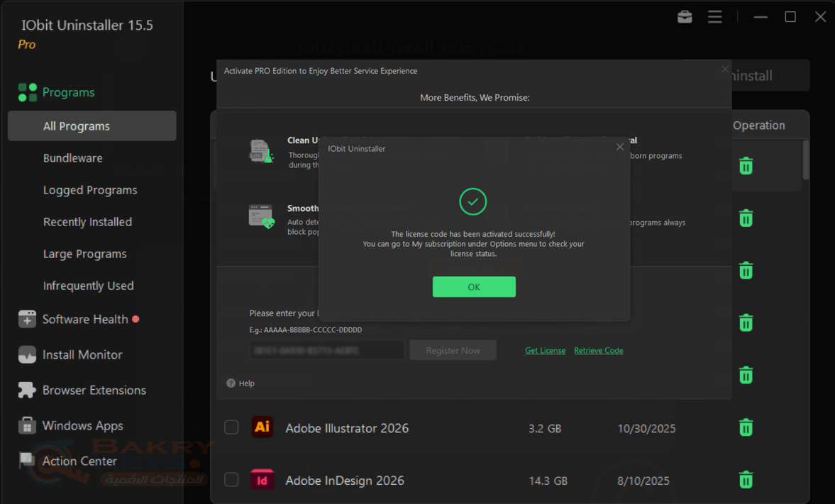
Task: Show Large Programs category
Action: [x=84, y=254]
